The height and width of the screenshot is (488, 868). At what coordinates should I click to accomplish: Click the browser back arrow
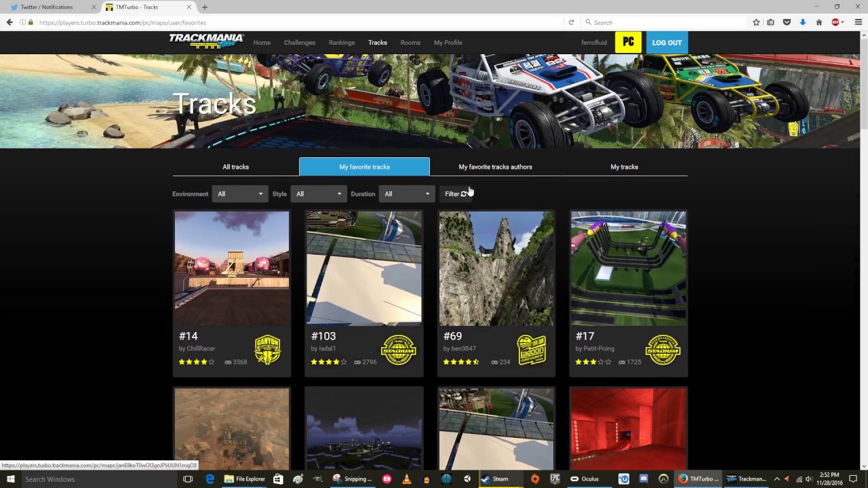tap(9, 22)
